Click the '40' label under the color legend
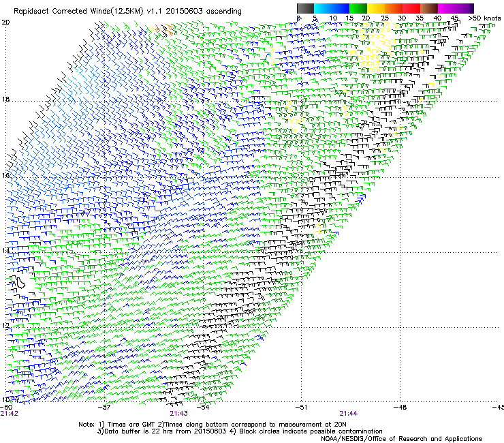 point(437,18)
